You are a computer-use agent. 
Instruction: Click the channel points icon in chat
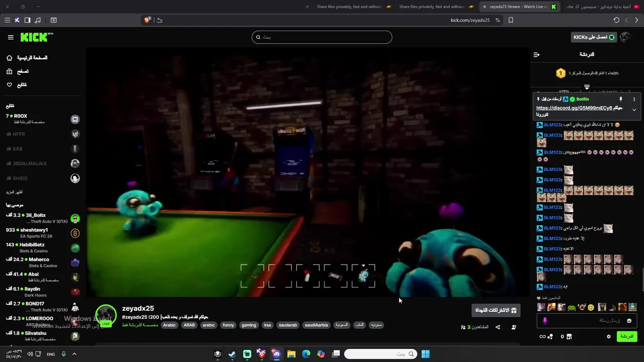point(550,336)
